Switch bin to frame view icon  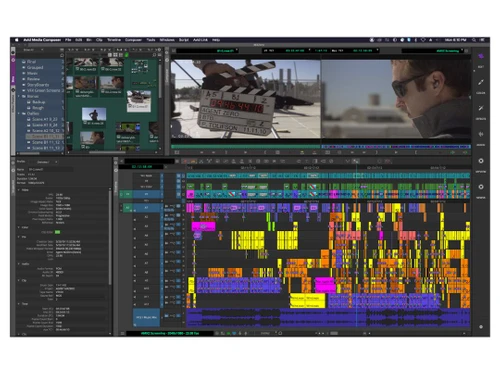[x=115, y=55]
